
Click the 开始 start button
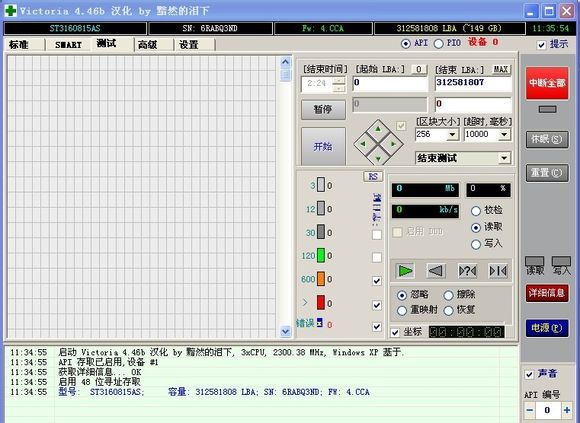coord(323,146)
